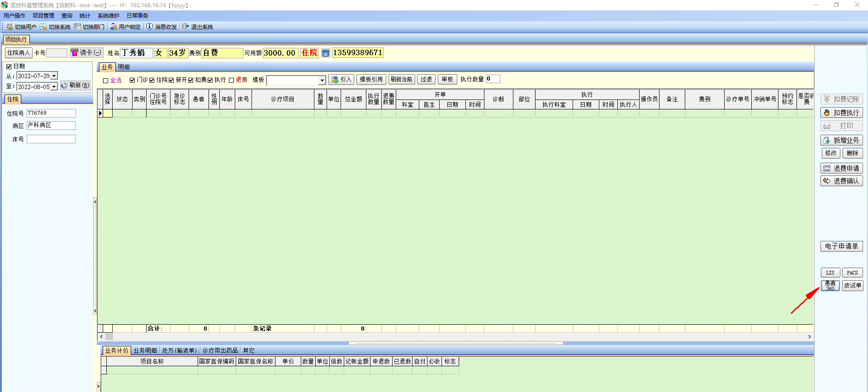Check the 全选 select-all checkbox
868x392 pixels.
106,80
